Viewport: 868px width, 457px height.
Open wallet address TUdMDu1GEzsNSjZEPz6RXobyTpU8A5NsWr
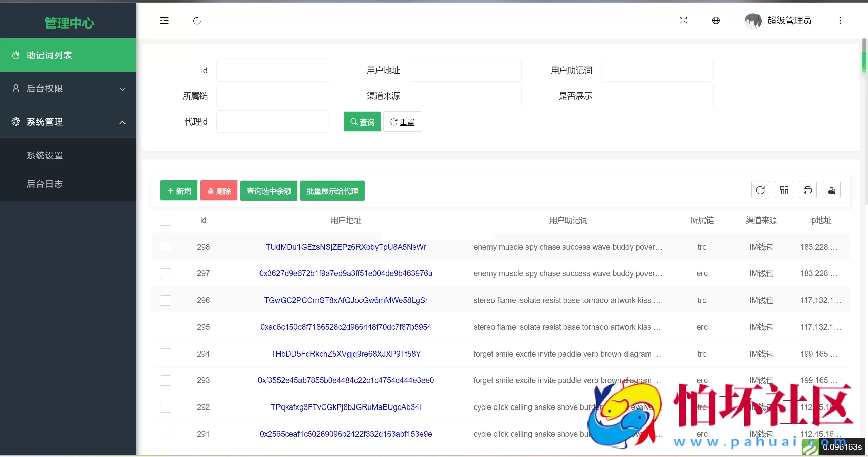[x=345, y=247]
